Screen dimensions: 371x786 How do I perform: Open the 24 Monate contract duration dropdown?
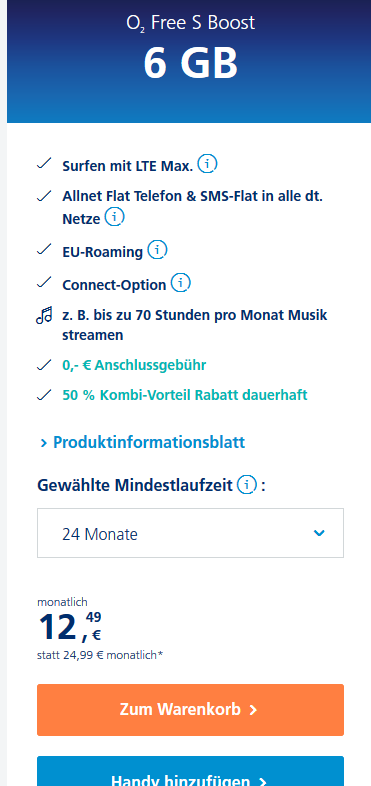(191, 533)
